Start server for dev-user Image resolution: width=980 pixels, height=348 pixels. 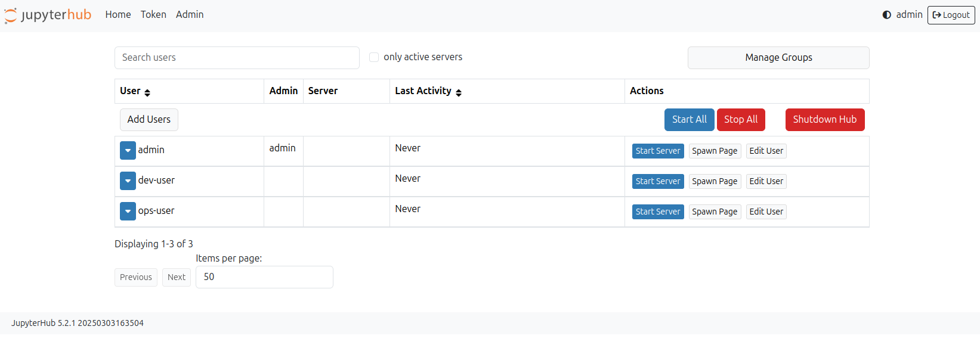tap(657, 182)
